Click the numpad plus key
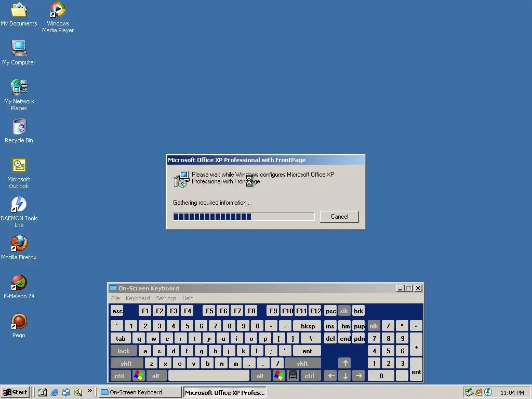Image resolution: width=532 pixels, height=399 pixels. [416, 344]
